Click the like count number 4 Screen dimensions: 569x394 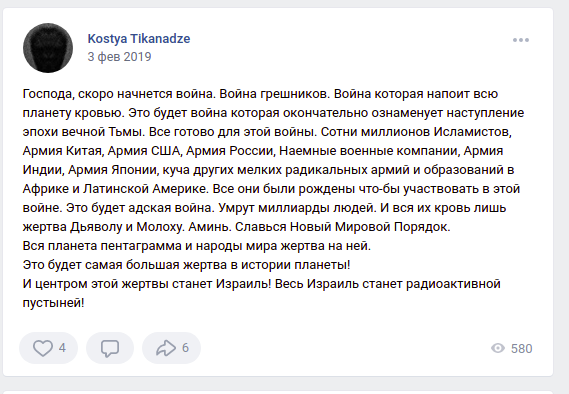(62, 348)
